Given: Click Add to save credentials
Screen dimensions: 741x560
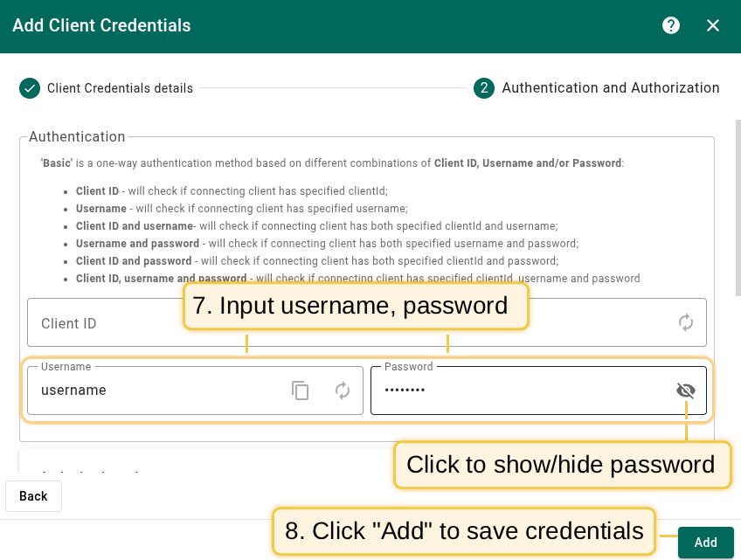Looking at the screenshot, I should coord(705,543).
